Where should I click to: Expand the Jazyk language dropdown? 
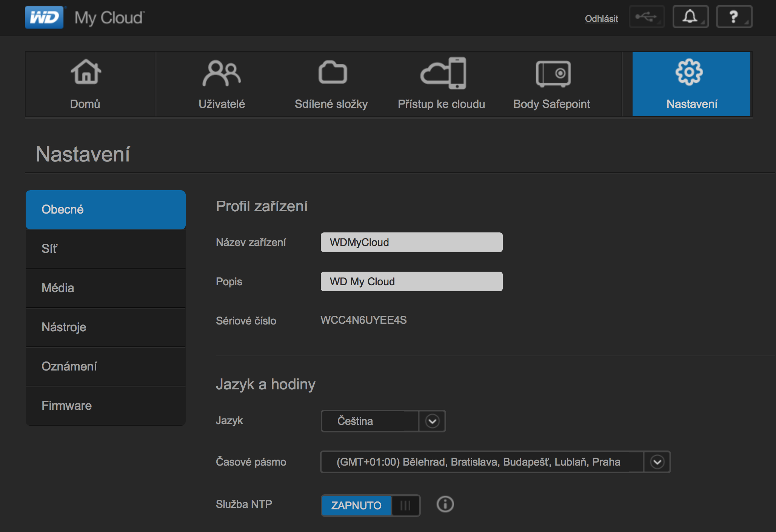(x=432, y=421)
